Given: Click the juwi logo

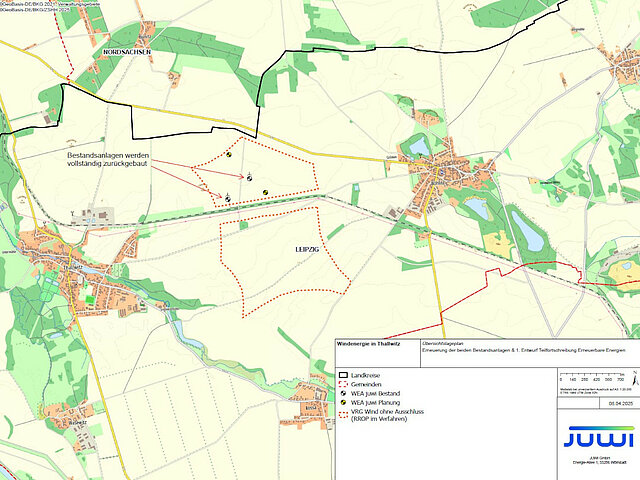Looking at the screenshot, I should click(x=598, y=437).
